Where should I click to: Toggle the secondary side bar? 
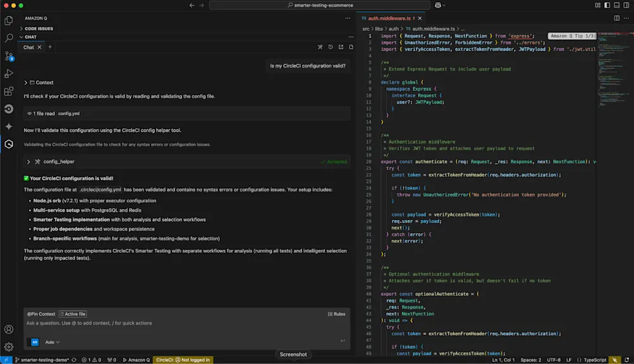click(626, 5)
